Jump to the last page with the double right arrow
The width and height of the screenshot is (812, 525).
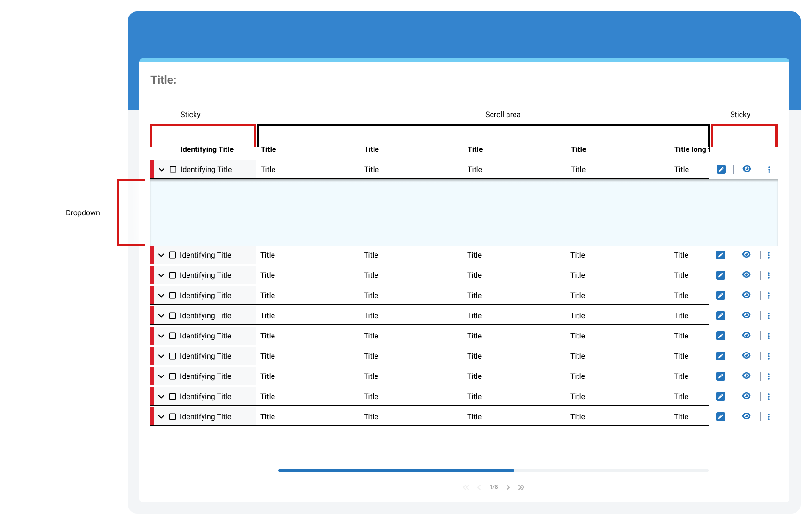521,487
